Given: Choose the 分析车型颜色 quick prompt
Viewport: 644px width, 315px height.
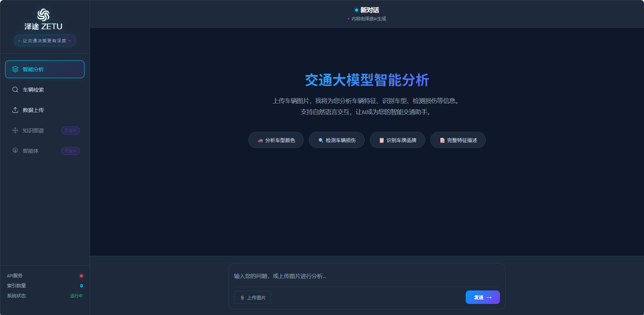Looking at the screenshot, I should click(276, 140).
